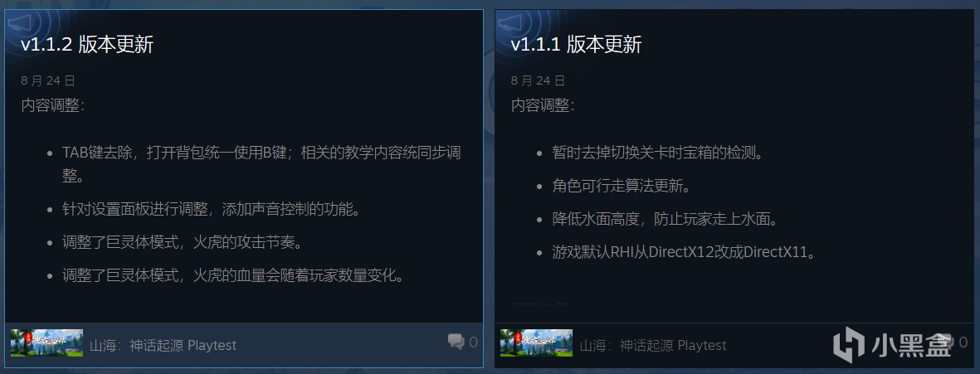This screenshot has width=980, height=374.
Task: Click 山海：神话起源 Playtest link in right card
Action: click(x=653, y=345)
